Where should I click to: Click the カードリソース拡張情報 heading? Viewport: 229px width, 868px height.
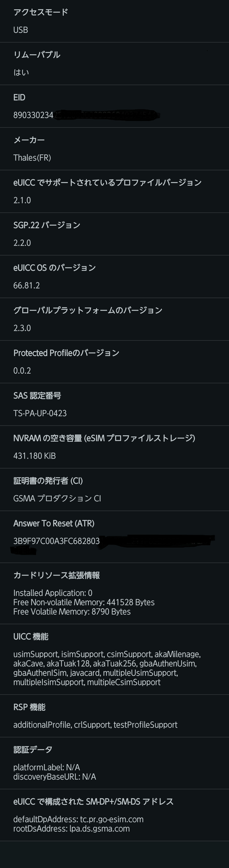(57, 575)
